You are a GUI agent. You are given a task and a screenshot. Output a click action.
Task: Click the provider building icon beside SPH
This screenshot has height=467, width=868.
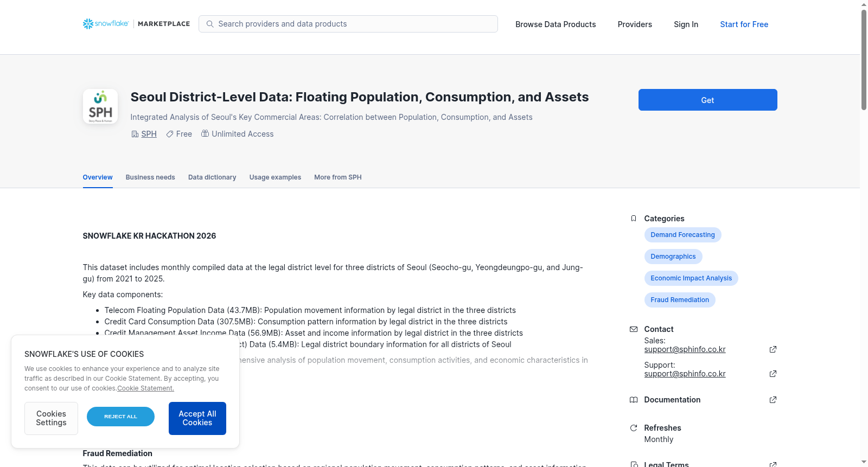tap(135, 134)
